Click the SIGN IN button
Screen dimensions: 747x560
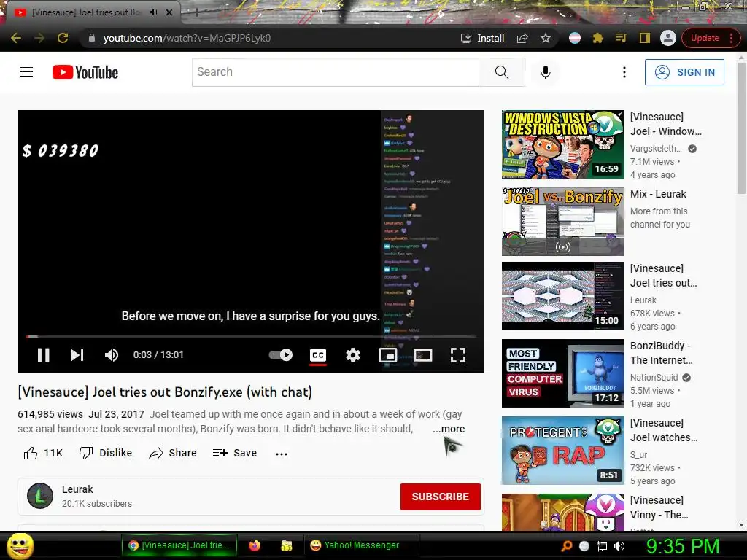pyautogui.click(x=684, y=72)
